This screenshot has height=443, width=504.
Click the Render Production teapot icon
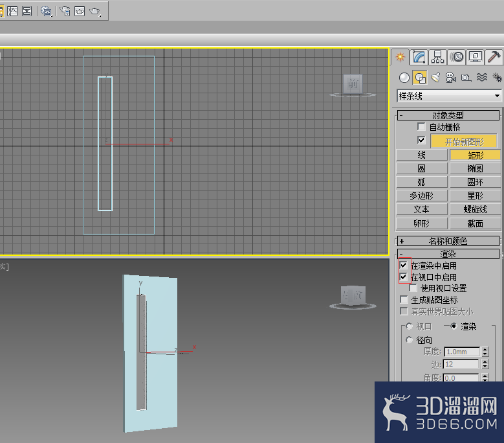(x=95, y=12)
